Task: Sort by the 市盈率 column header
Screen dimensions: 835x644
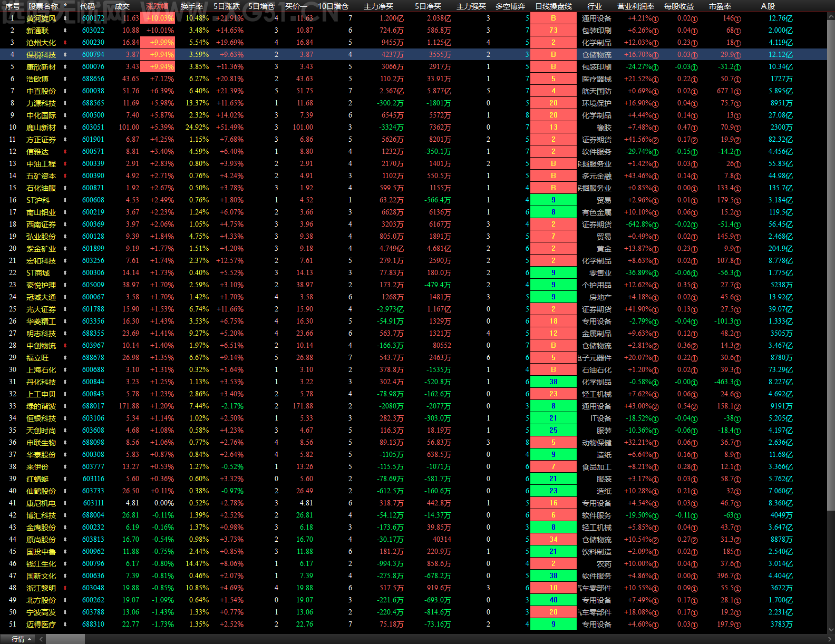Action: pyautogui.click(x=720, y=6)
